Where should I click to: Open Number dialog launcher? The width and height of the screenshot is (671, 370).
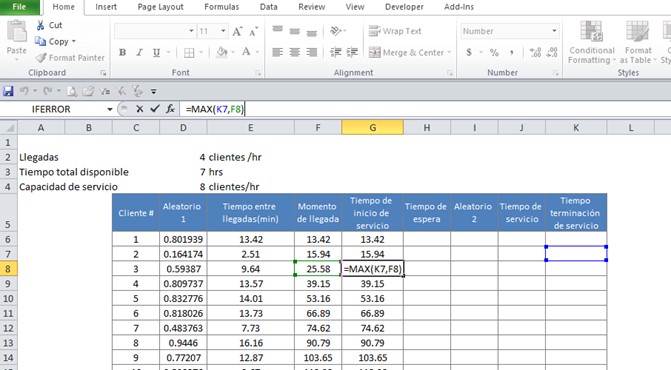point(555,73)
